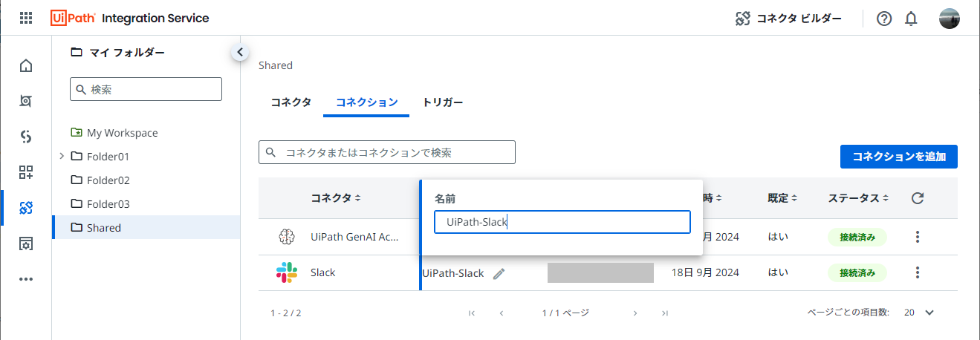Sort by the コネクタ column header
The image size is (980, 340).
tap(336, 198)
